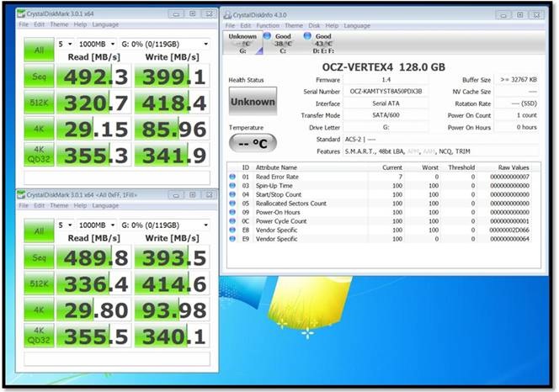Run 512K test in top CrystalDiskMark window
Screen dimensions: 559x392
[39, 103]
